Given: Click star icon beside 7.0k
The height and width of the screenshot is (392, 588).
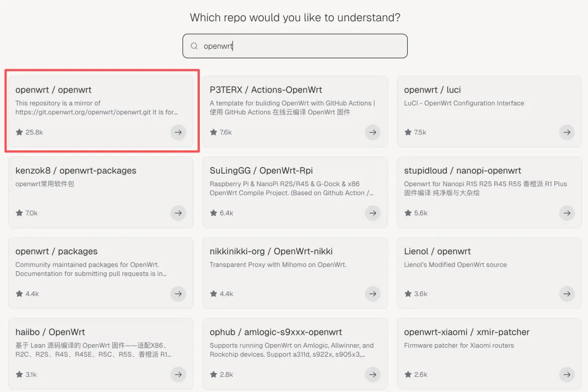Looking at the screenshot, I should pos(19,213).
